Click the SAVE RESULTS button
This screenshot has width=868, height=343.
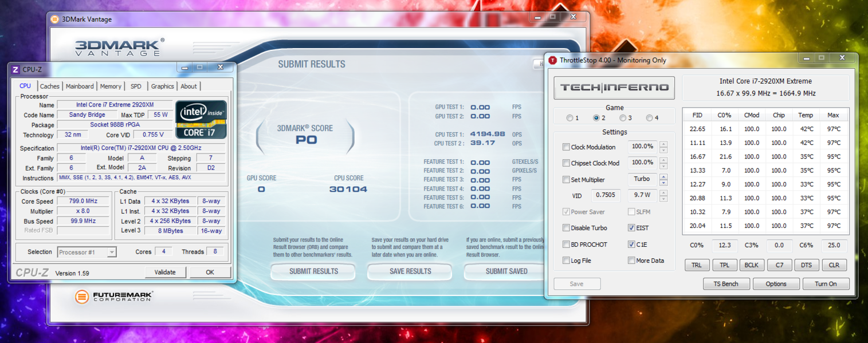pyautogui.click(x=410, y=271)
